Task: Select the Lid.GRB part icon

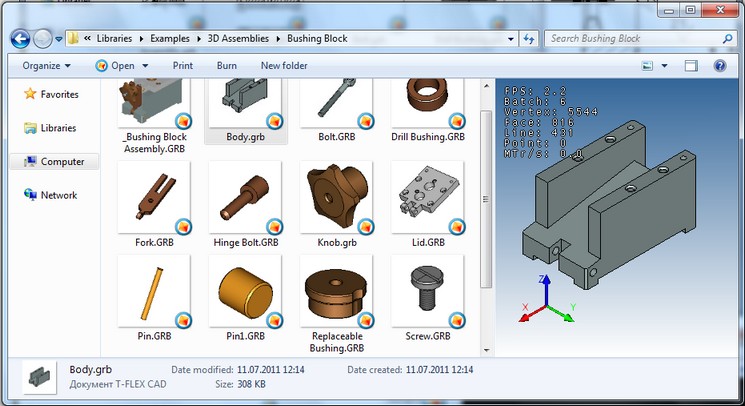Action: coord(427,197)
